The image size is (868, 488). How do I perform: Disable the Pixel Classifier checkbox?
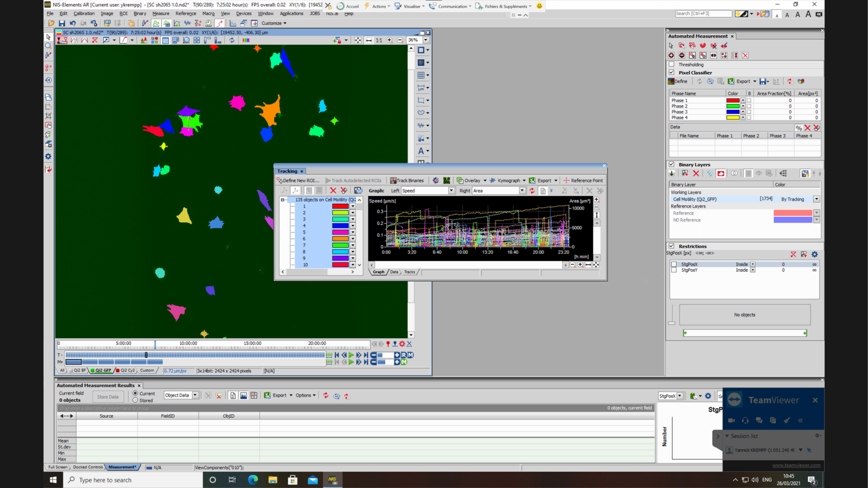[672, 72]
